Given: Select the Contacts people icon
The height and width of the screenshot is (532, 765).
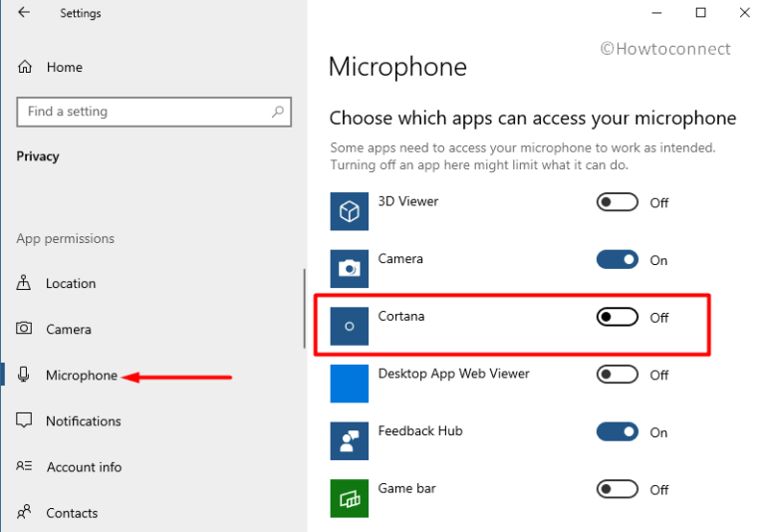Looking at the screenshot, I should (x=24, y=512).
